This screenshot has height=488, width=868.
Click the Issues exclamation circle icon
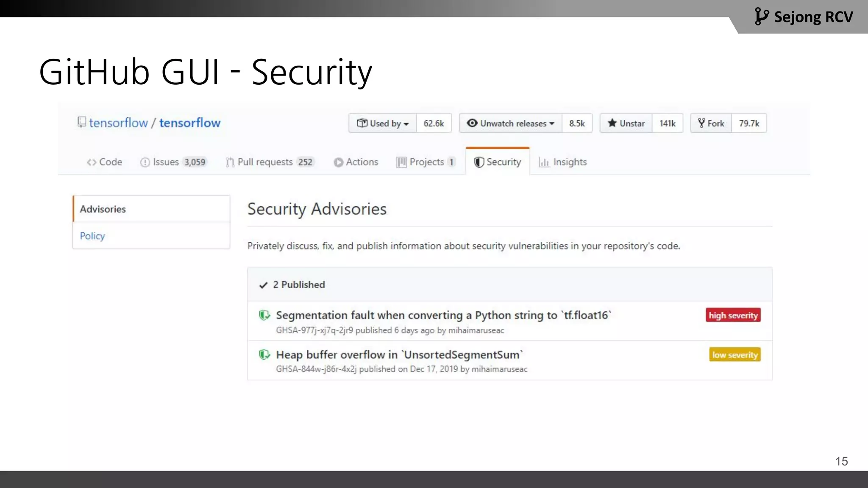[145, 162]
